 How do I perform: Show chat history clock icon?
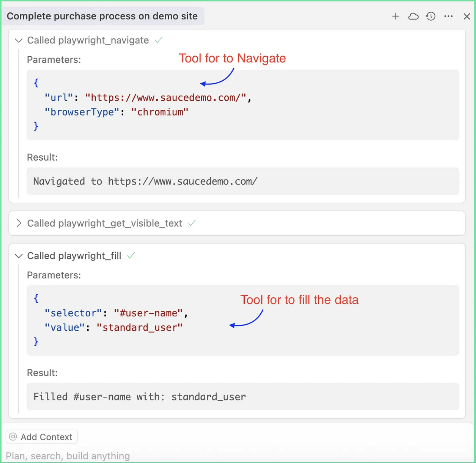(x=431, y=16)
